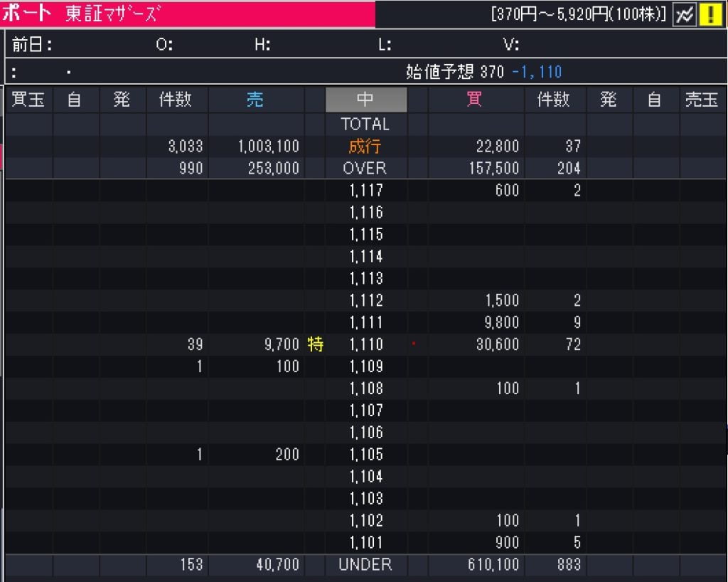Click the 売 sell column header
Screen dimensions: 728x582
255,100
